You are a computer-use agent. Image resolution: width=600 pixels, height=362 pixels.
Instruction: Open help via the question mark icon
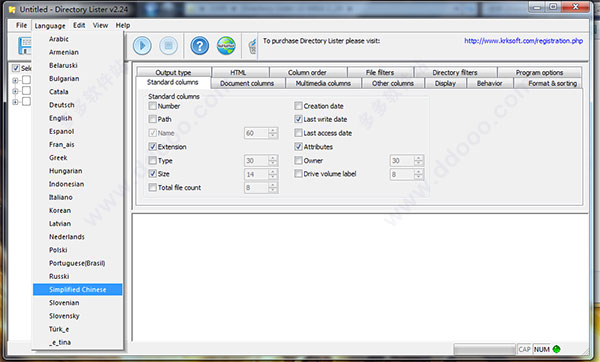(199, 46)
